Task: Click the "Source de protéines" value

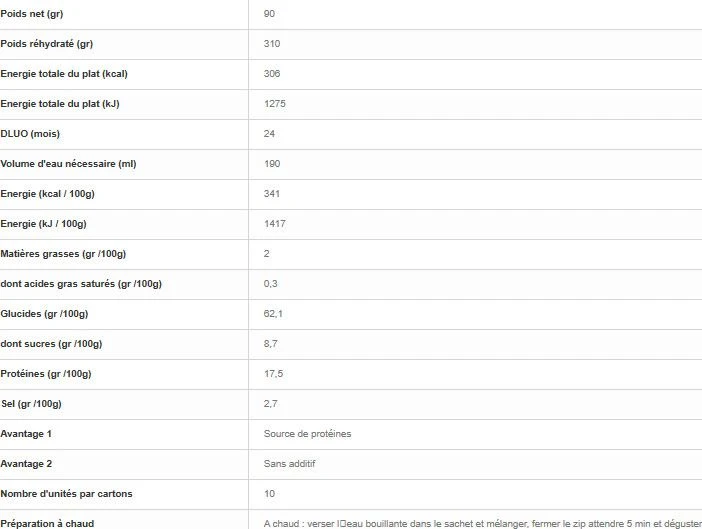Action: [x=307, y=434]
